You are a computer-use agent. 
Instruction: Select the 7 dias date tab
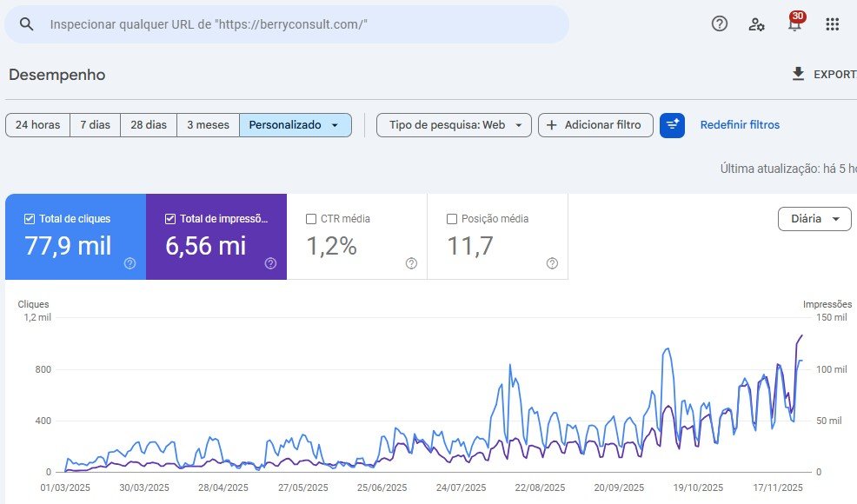pyautogui.click(x=95, y=125)
